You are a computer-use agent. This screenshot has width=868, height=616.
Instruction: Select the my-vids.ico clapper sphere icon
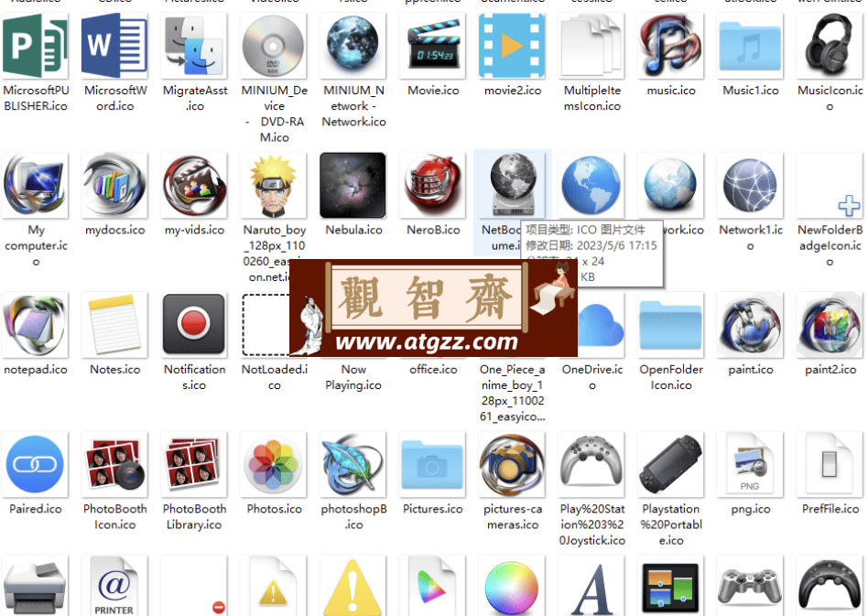(x=194, y=186)
